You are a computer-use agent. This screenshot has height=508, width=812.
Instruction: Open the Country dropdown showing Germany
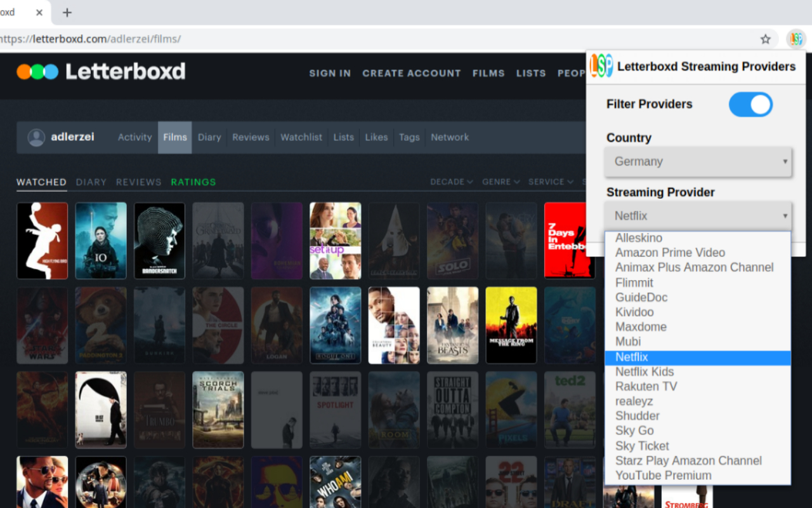698,161
